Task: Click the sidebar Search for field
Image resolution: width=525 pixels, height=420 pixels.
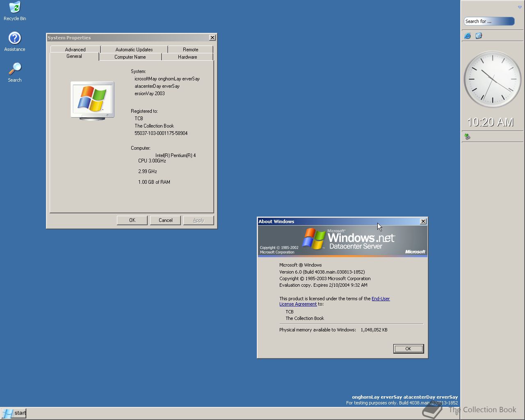Action: coord(489,21)
